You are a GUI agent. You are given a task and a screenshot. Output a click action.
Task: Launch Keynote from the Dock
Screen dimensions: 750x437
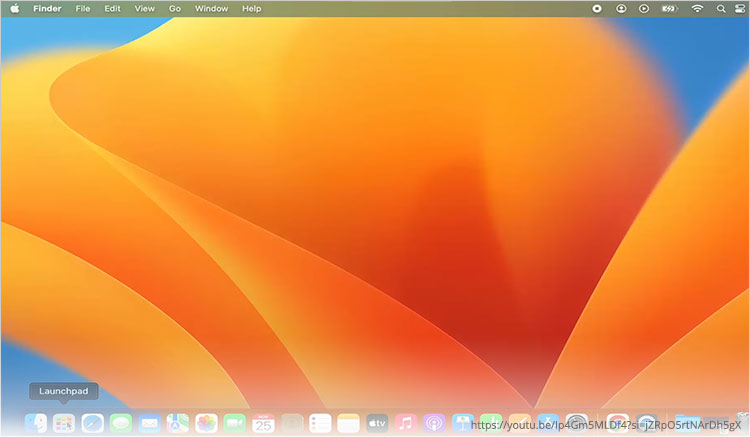coord(463,423)
